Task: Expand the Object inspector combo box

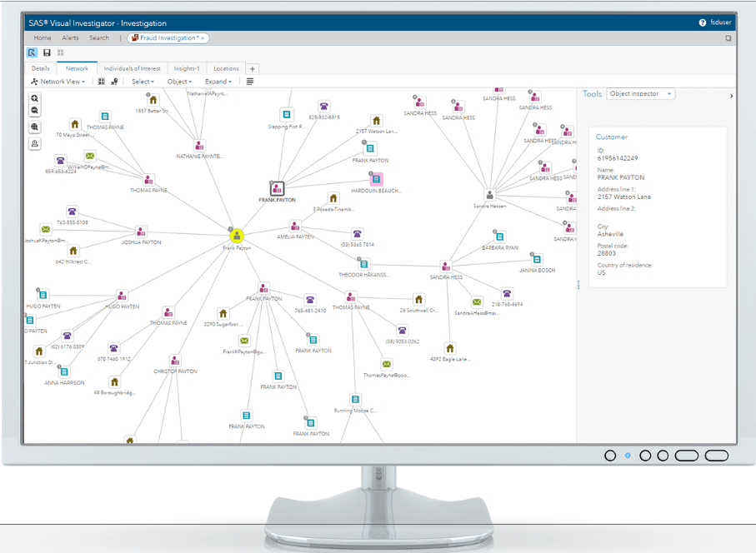Action: point(640,94)
